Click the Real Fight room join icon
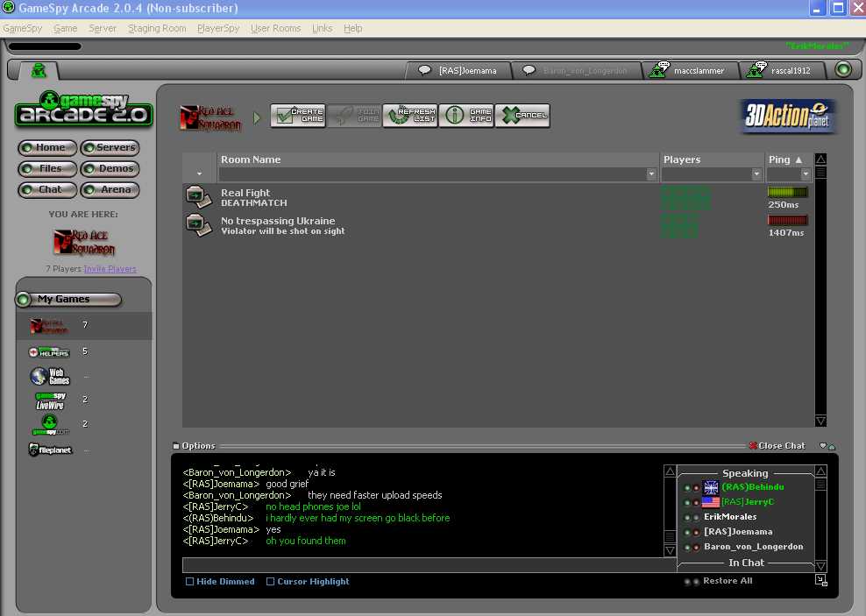Screen dimensions: 866x616 pos(198,197)
